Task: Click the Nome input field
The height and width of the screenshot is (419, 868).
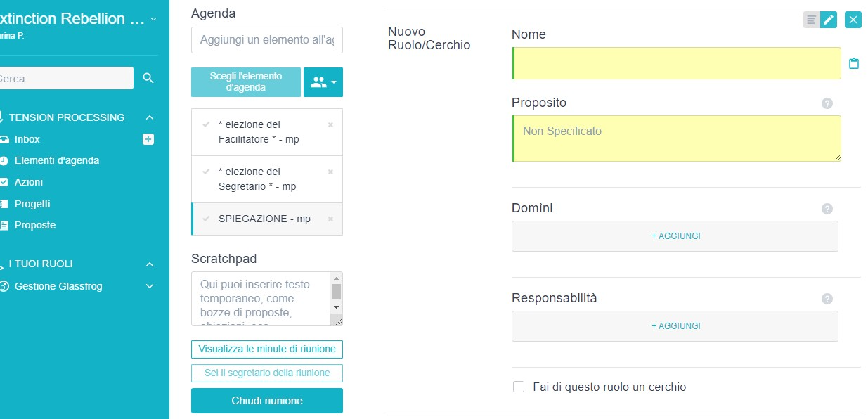Action: [677, 63]
